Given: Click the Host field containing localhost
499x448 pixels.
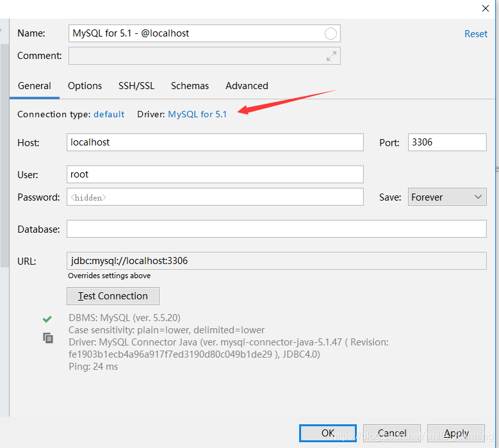Looking at the screenshot, I should (215, 142).
